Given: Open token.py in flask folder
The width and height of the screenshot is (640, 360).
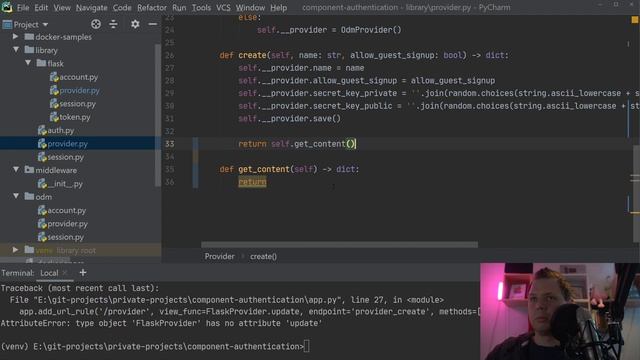Looking at the screenshot, I should coord(75,117).
